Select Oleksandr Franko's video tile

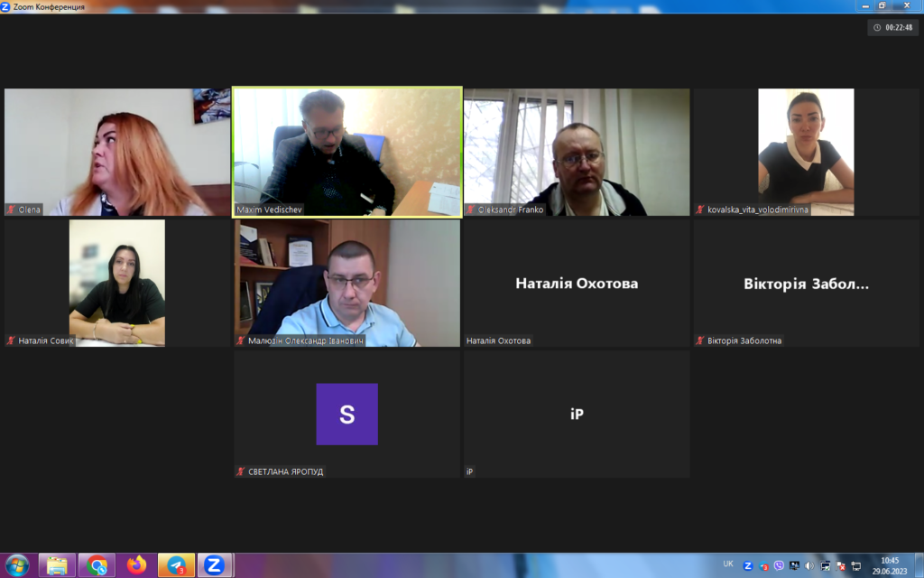(x=577, y=151)
